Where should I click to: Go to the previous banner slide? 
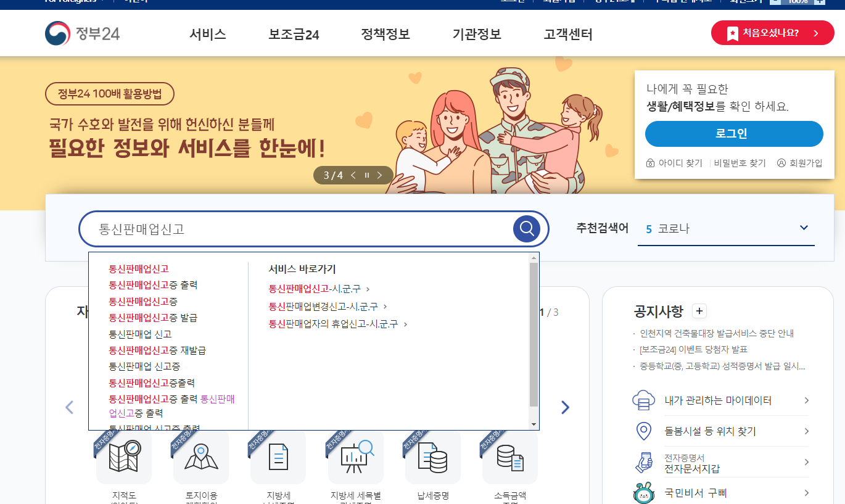pyautogui.click(x=353, y=175)
